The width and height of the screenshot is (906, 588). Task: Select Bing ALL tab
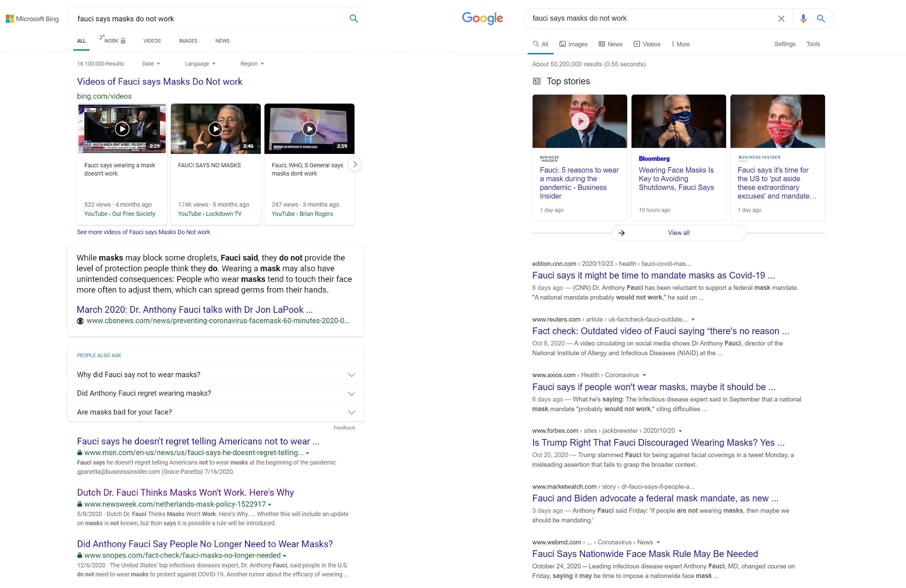point(82,41)
